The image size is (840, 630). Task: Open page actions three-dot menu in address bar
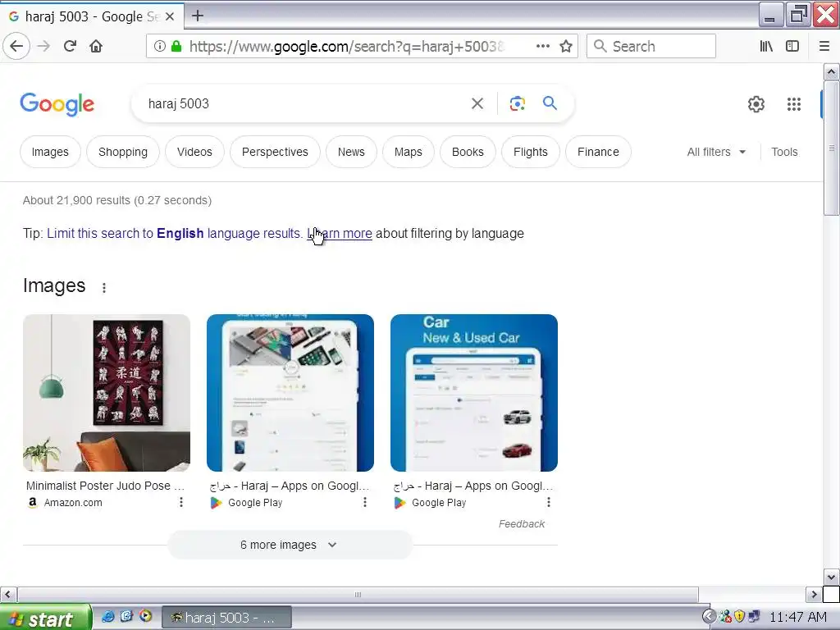coord(543,46)
